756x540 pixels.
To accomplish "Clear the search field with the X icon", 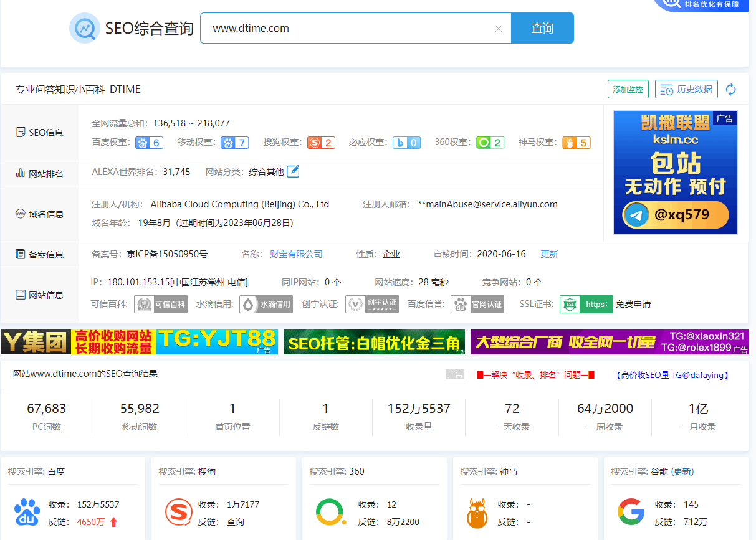I will (x=499, y=29).
